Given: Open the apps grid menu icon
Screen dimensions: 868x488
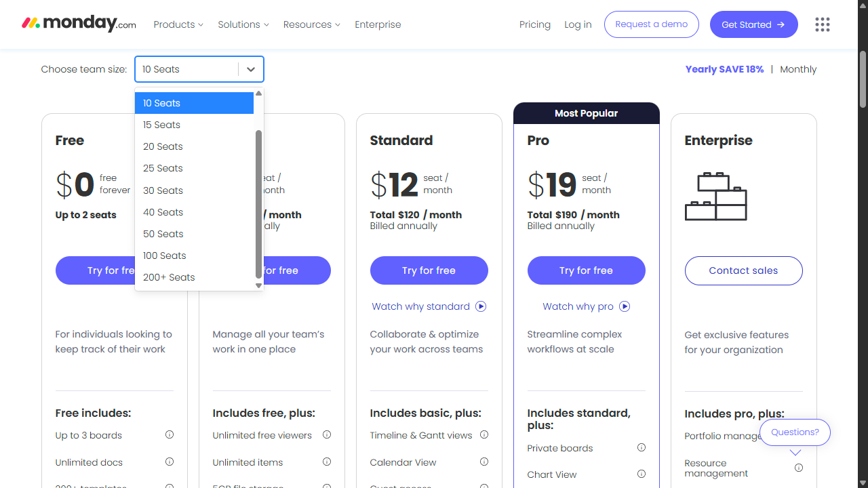Looking at the screenshot, I should coord(822,24).
